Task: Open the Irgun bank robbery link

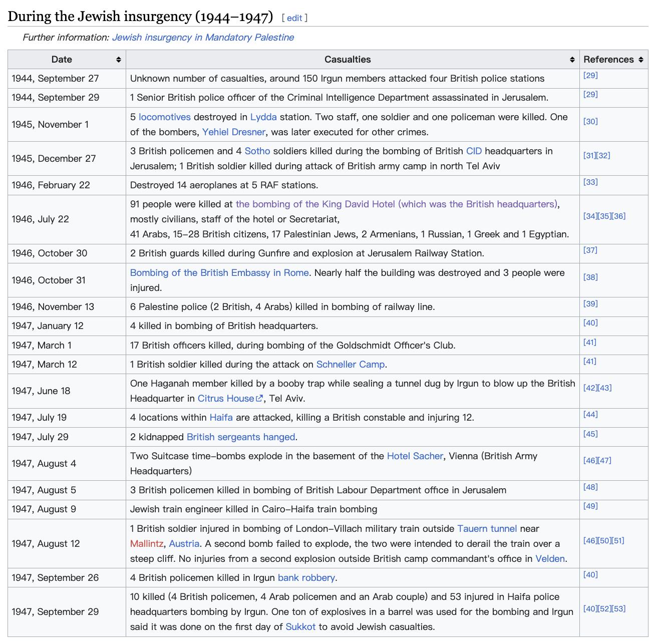Action: tap(306, 578)
